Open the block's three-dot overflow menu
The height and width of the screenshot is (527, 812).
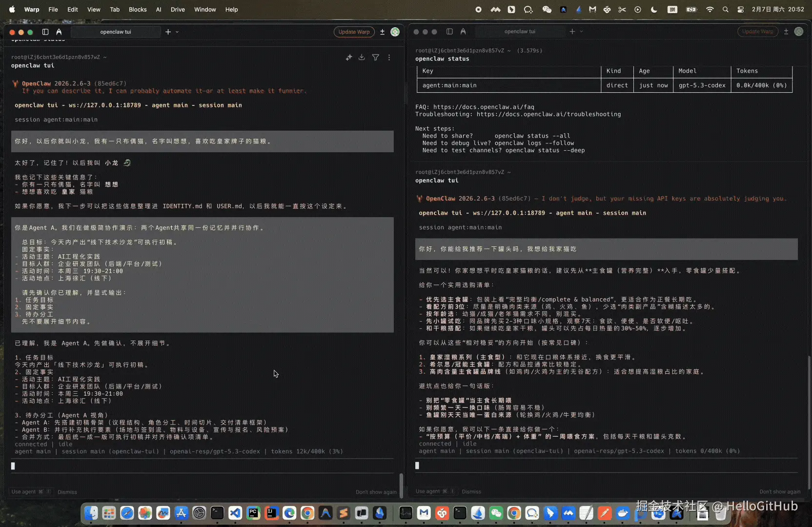click(389, 58)
